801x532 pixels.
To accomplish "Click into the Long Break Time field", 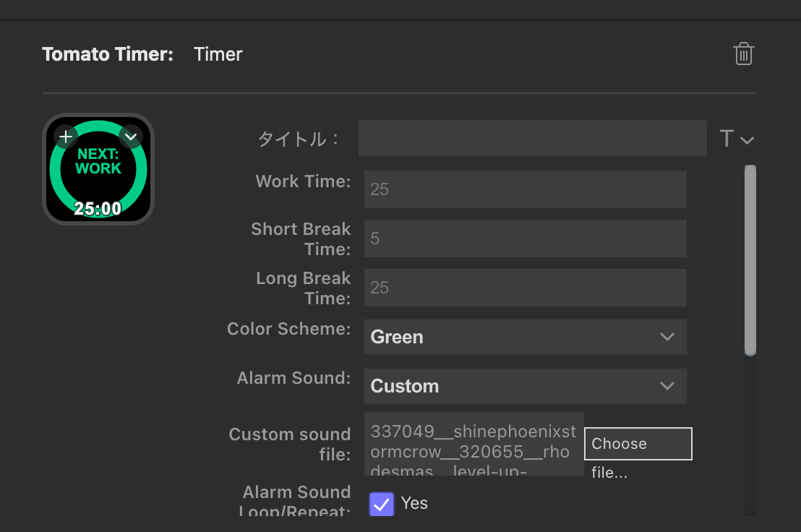I will pos(525,288).
